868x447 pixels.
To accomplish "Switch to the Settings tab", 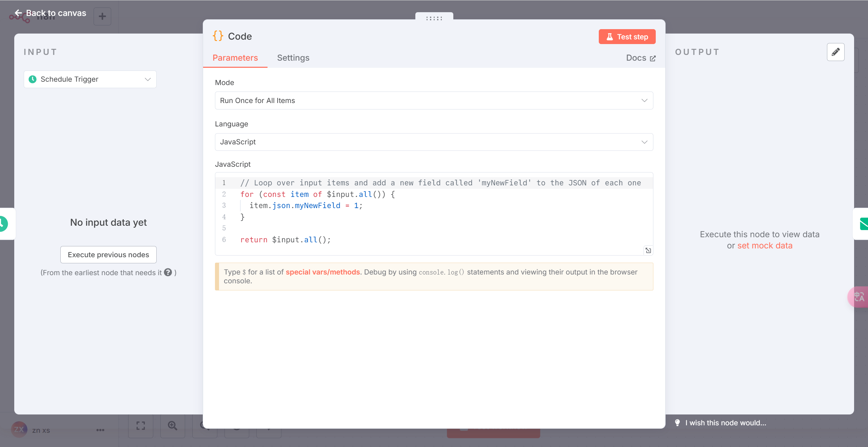I will [x=293, y=58].
